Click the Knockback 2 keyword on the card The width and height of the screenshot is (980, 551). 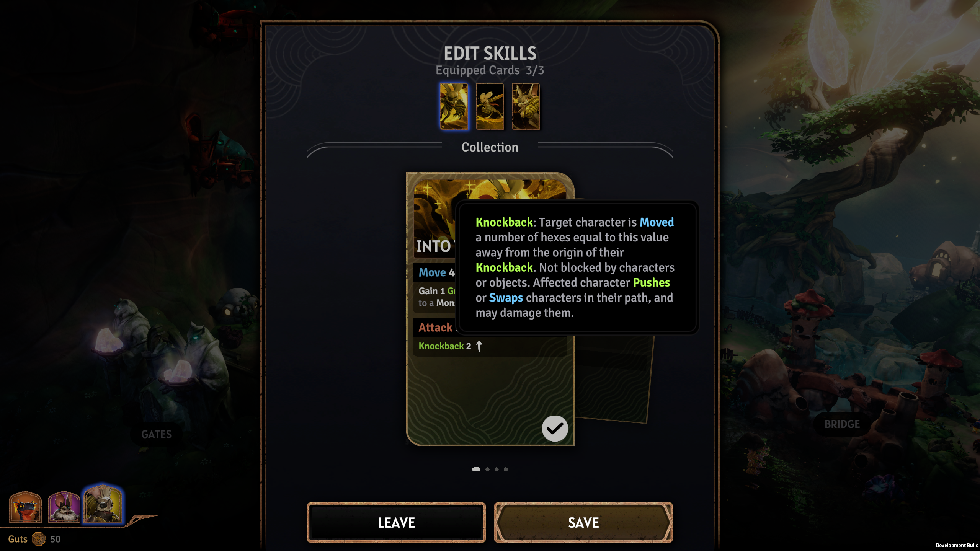(x=445, y=346)
